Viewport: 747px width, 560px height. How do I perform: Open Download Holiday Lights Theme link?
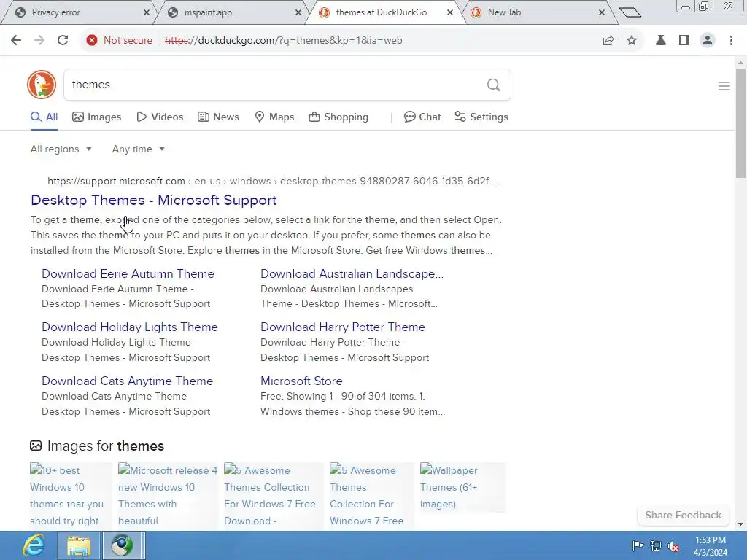130,327
